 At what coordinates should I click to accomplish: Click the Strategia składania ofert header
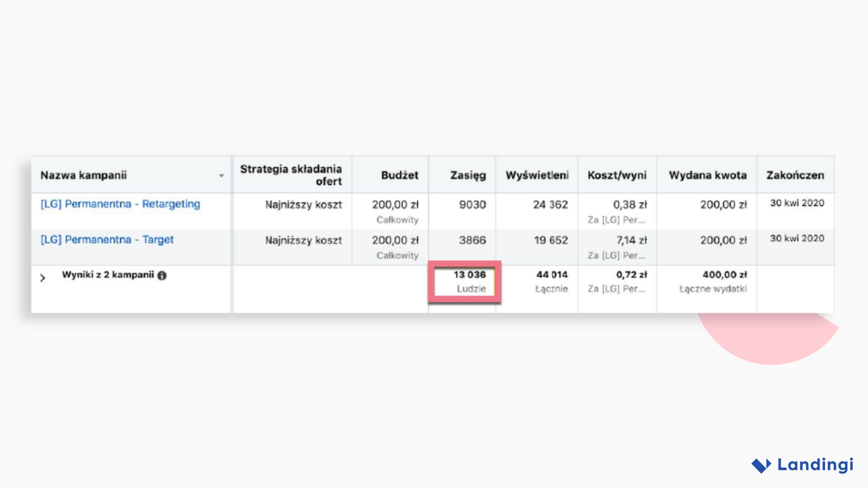291,174
